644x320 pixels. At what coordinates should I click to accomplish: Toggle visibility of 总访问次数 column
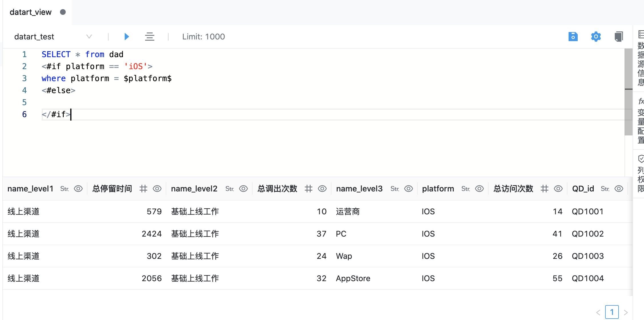[x=558, y=189]
